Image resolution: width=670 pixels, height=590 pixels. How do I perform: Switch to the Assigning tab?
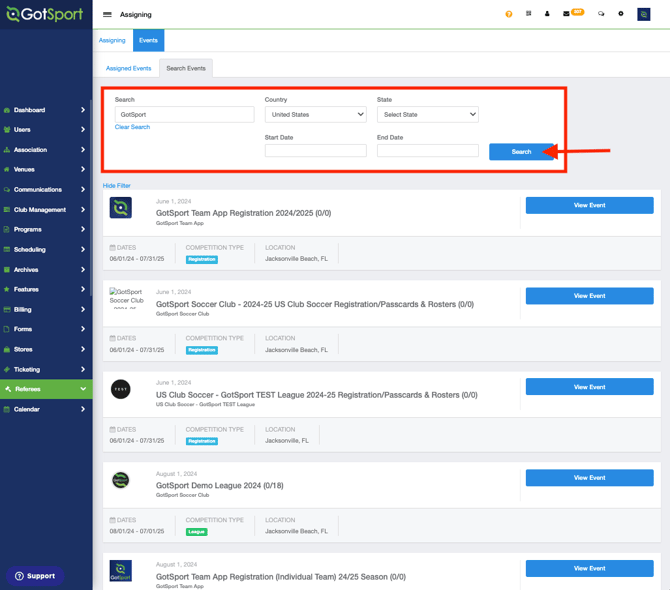click(112, 40)
